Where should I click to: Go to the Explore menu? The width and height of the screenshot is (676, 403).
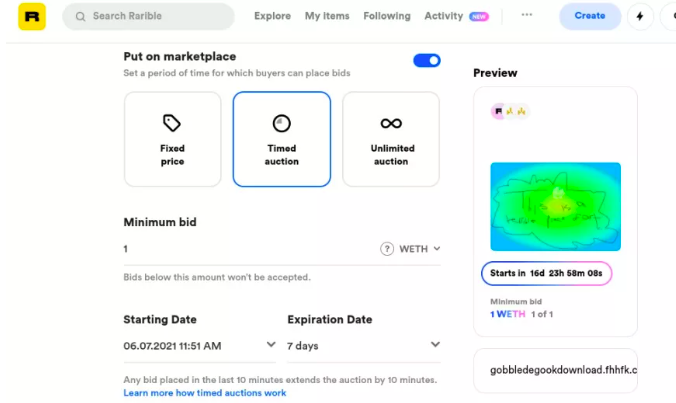pyautogui.click(x=272, y=16)
